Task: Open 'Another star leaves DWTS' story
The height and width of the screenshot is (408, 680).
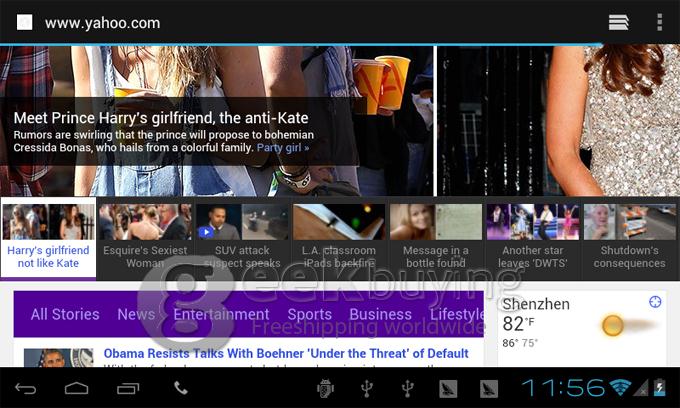Action: (533, 257)
